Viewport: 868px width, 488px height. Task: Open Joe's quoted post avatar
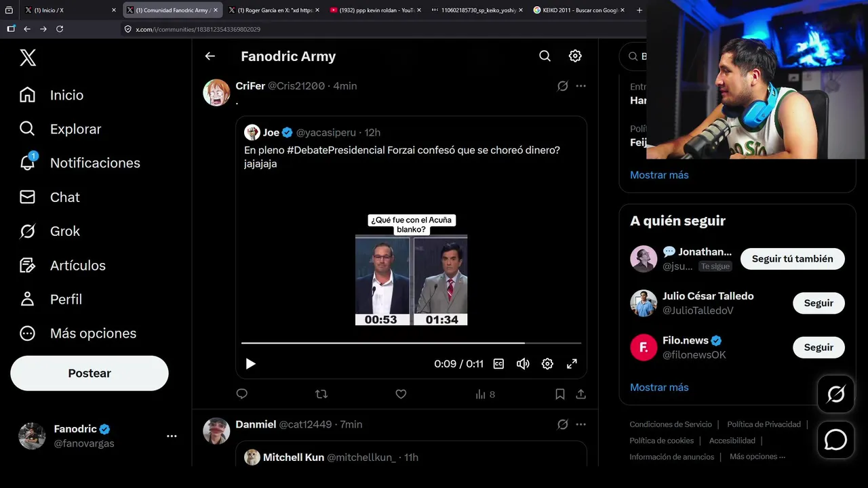252,132
